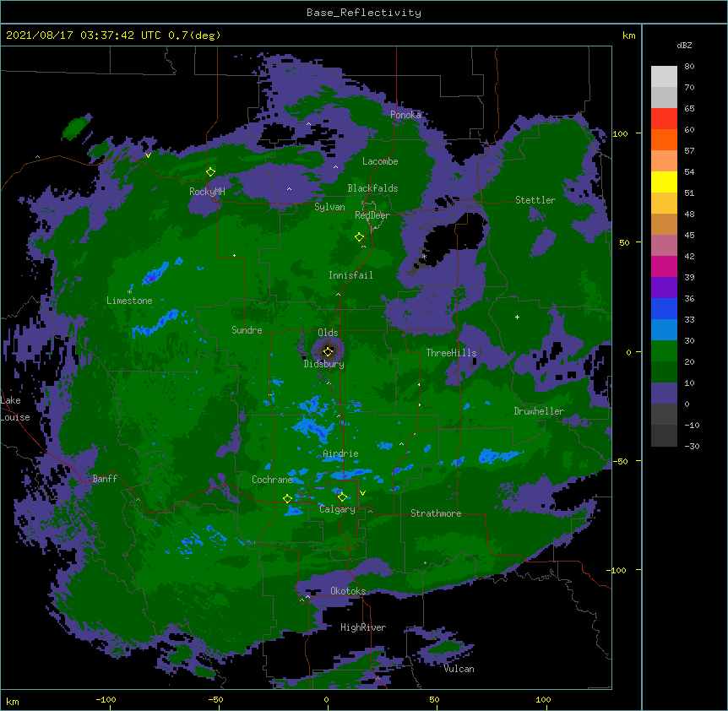
Task: Click the yellow diamond marker inside Calgary
Action: 342,497
